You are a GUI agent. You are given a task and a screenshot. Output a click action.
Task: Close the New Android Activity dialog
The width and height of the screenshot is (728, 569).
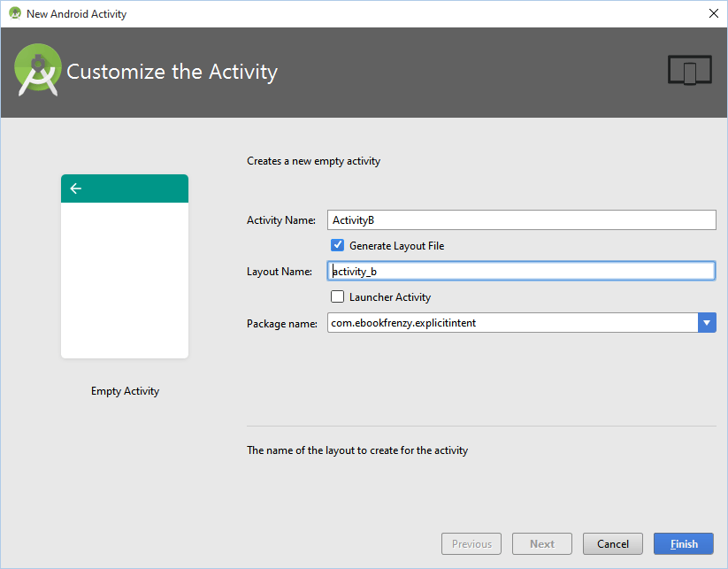pos(713,13)
